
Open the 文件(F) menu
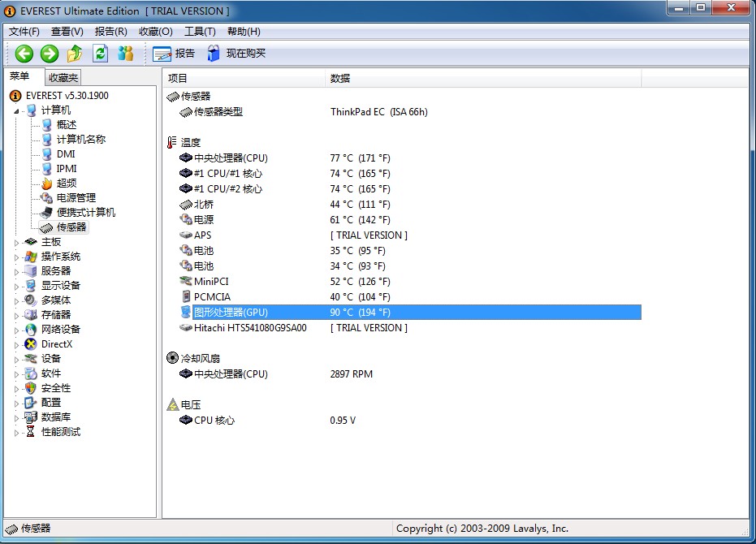pyautogui.click(x=24, y=32)
